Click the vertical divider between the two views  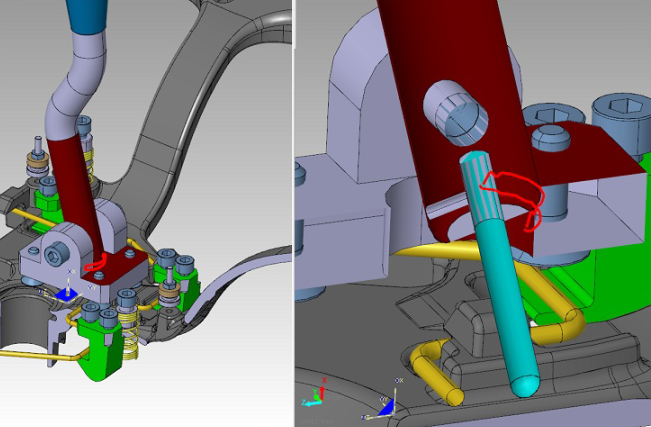pyautogui.click(x=294, y=213)
